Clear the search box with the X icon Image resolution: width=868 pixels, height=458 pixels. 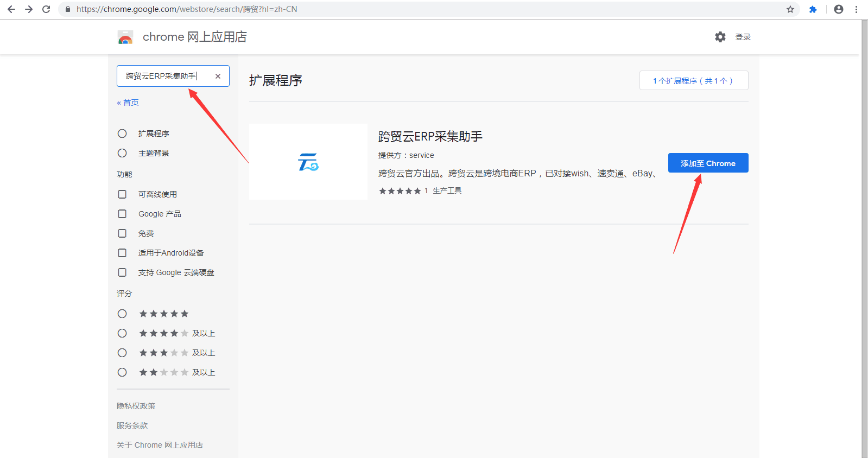point(218,76)
